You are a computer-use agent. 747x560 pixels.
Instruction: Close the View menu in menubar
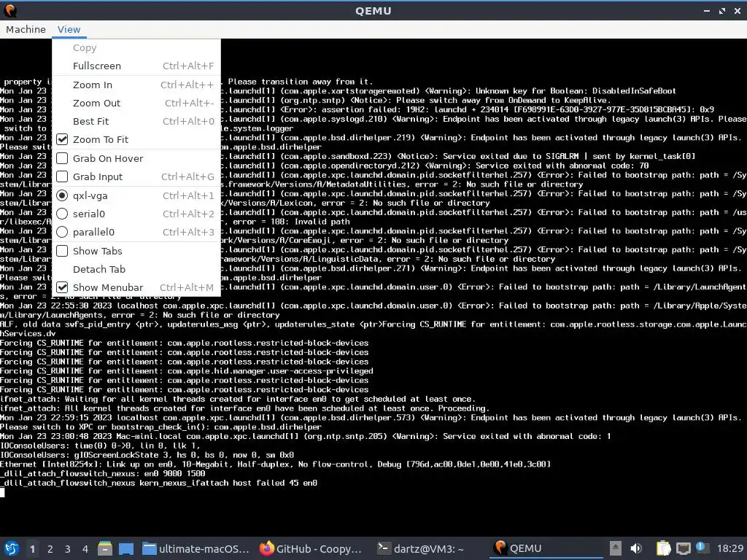(69, 29)
